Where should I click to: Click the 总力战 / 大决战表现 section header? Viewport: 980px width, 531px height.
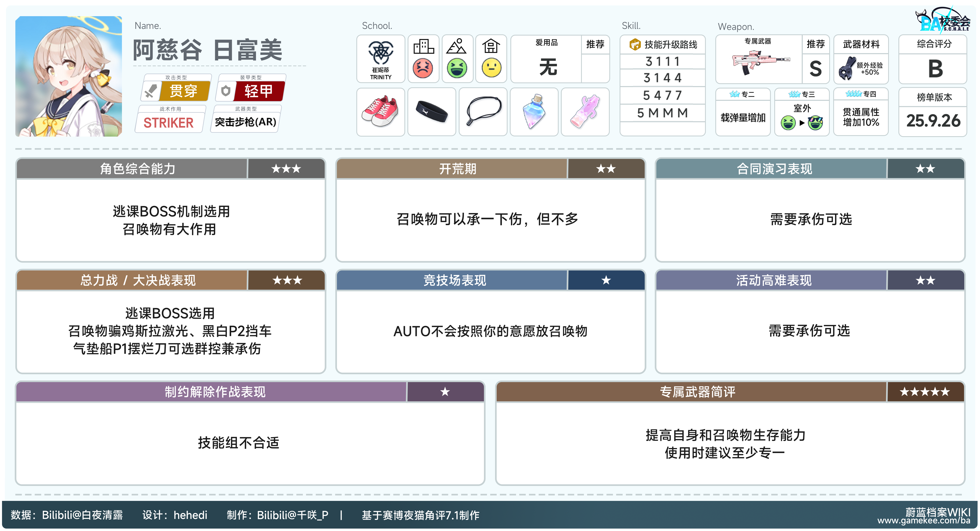tap(137, 280)
